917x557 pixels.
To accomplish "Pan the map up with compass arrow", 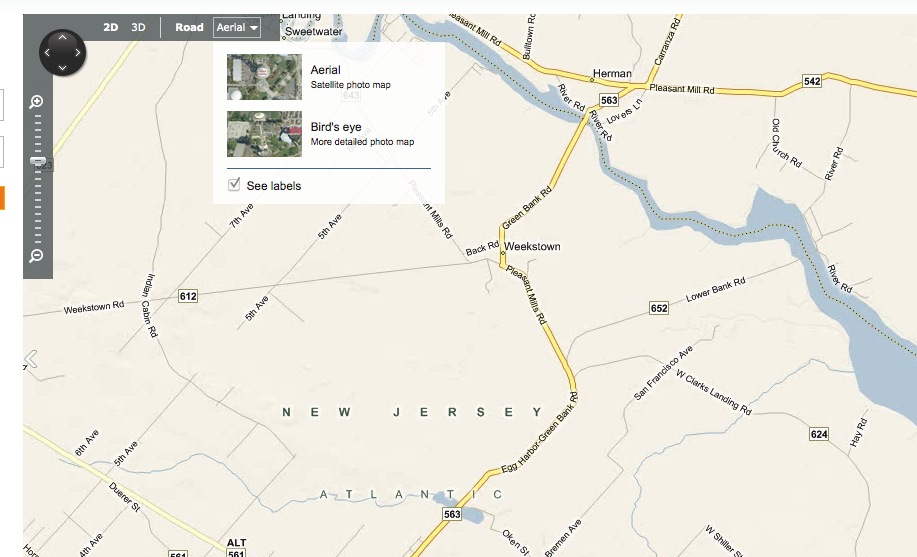I will (x=62, y=37).
